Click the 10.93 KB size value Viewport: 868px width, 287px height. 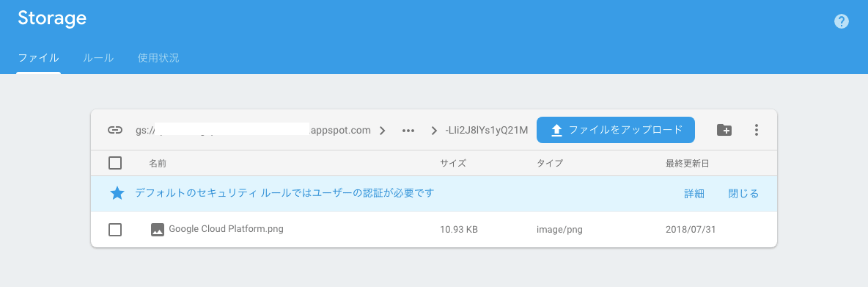(459, 229)
